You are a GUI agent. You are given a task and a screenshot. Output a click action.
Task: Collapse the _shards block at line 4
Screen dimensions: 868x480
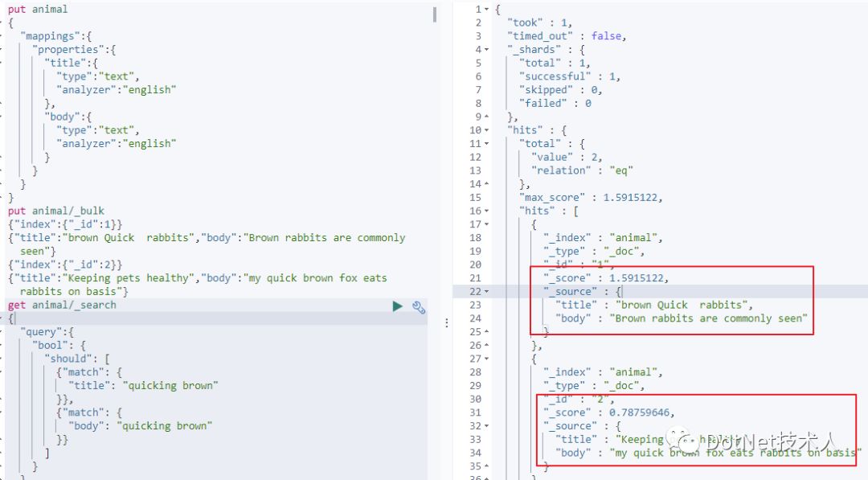(x=486, y=50)
